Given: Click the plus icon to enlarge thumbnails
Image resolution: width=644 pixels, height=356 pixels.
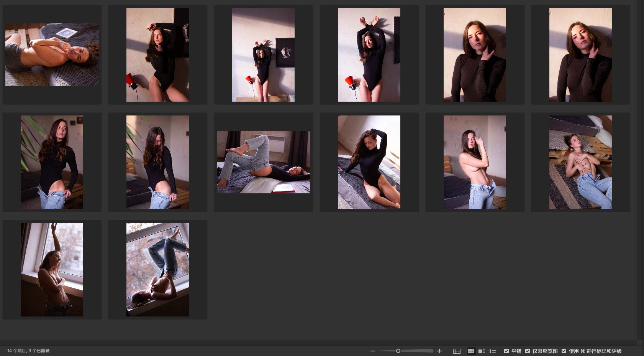Looking at the screenshot, I should 439,351.
